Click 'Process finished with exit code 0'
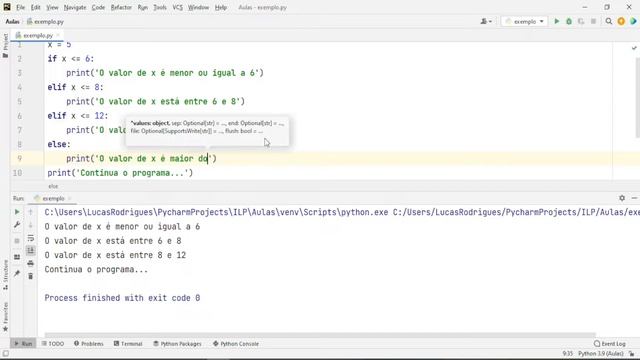Viewport: 640px width, 360px height. [122, 298]
